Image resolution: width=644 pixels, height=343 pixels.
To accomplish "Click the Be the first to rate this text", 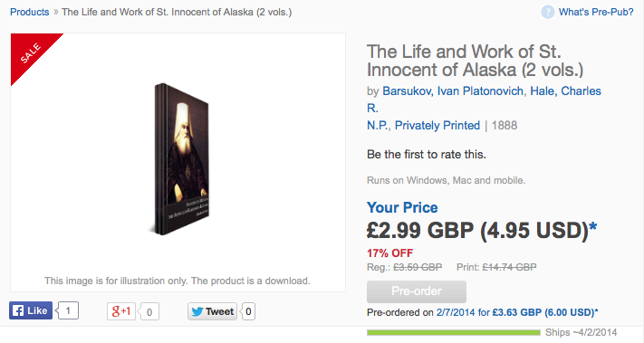I will coord(427,155).
